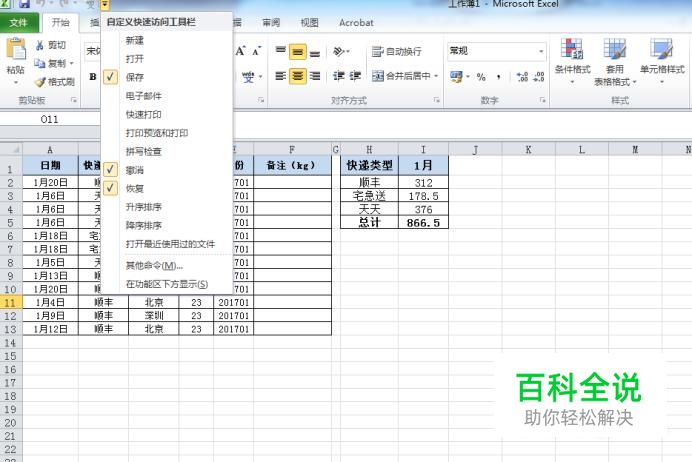Align text to the left

[x=281, y=76]
